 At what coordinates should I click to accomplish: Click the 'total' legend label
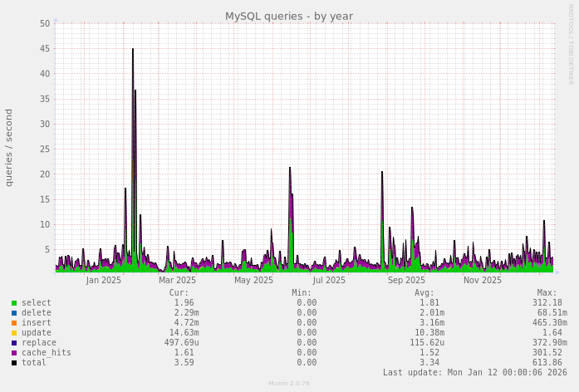(34, 362)
